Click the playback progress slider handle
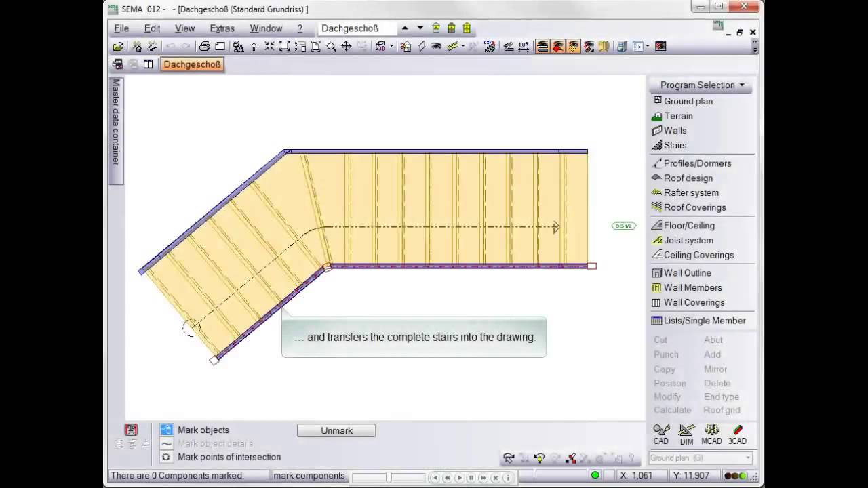 [x=389, y=478]
